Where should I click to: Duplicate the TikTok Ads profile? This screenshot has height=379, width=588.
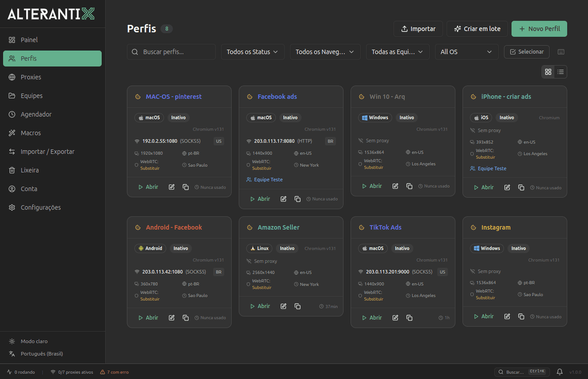coord(409,317)
